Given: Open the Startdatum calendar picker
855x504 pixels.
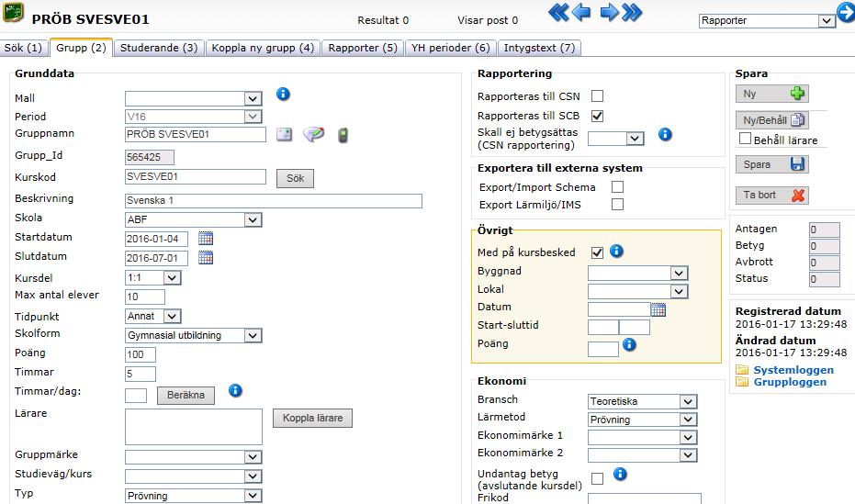Looking at the screenshot, I should [206, 238].
